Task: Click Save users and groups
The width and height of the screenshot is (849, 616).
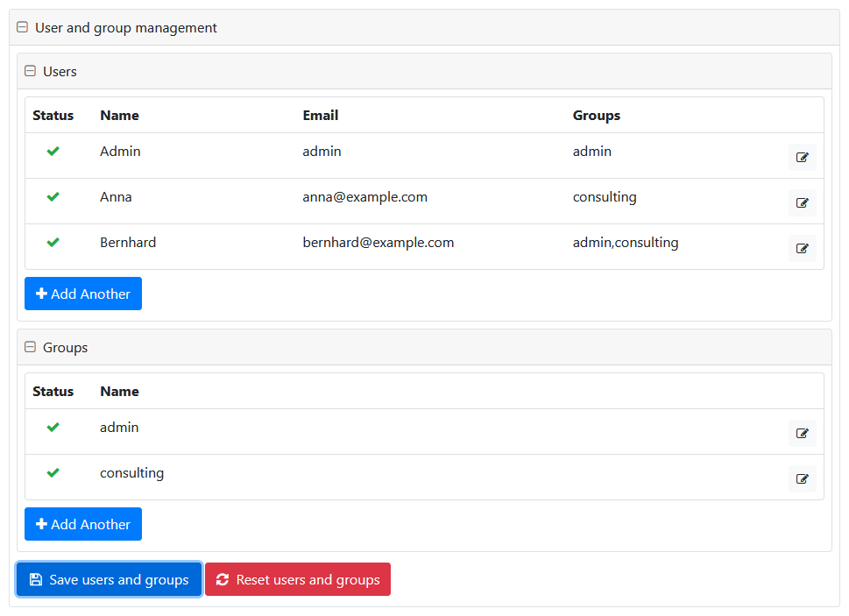Action: click(x=109, y=579)
